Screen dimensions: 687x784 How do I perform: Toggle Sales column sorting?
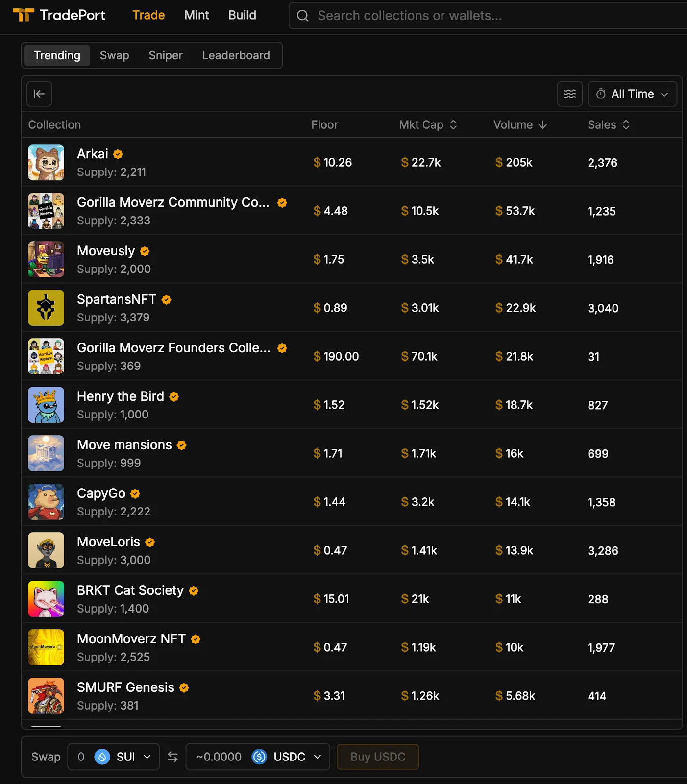pos(626,125)
